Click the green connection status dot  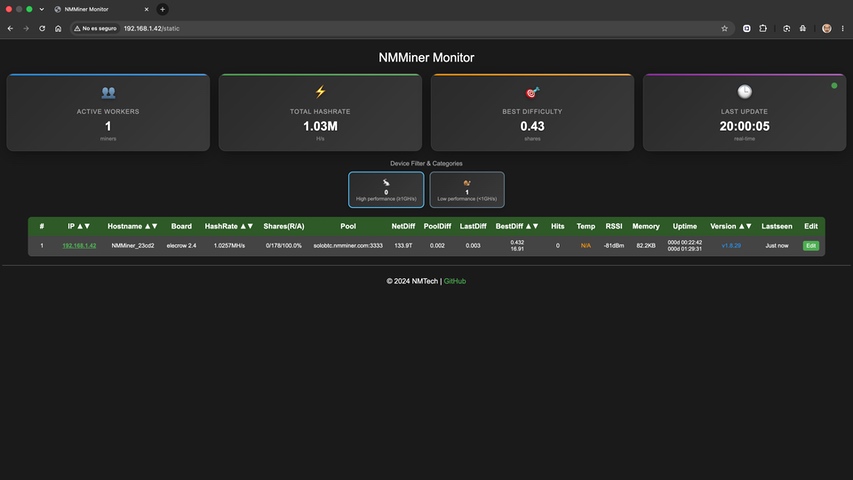coord(834,85)
